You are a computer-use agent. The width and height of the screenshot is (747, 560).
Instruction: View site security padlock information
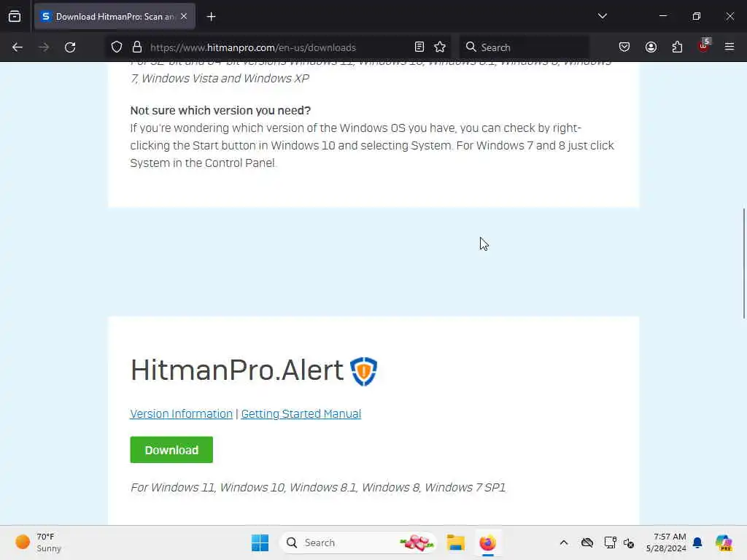coord(137,47)
